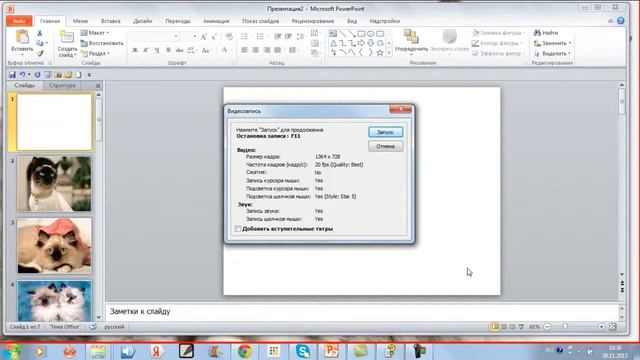640x360 pixels.
Task: Select the star shape in shapes gallery
Action: pyautogui.click(x=380, y=53)
